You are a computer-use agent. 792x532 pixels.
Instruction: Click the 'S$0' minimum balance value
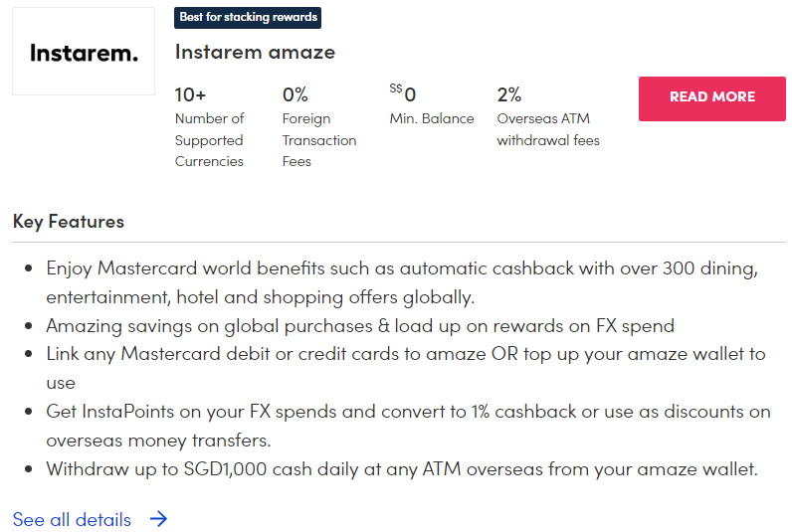(403, 94)
